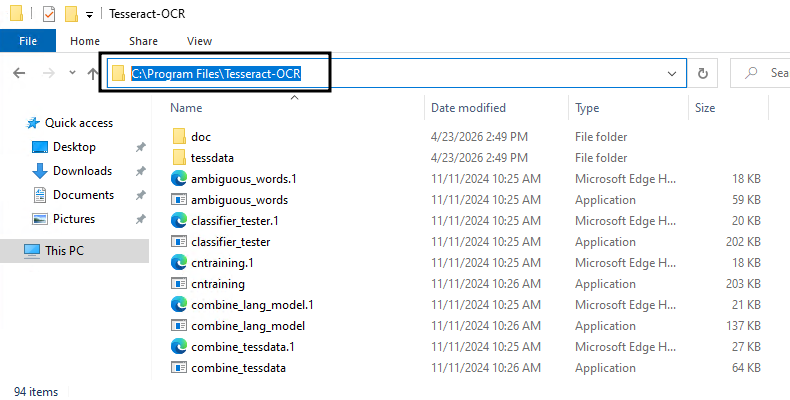Select the combine_lang_model.1 file name
This screenshot has width=790, height=400.
point(252,305)
